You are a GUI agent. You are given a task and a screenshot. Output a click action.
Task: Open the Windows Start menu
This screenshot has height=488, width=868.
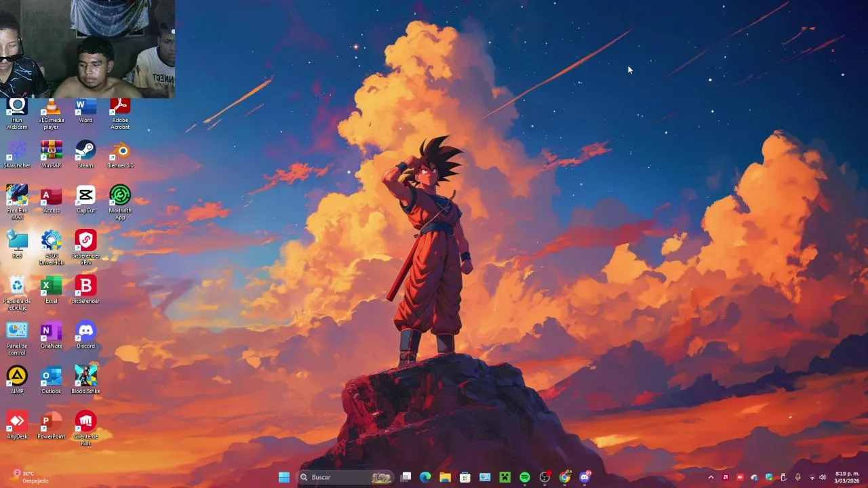click(x=284, y=477)
